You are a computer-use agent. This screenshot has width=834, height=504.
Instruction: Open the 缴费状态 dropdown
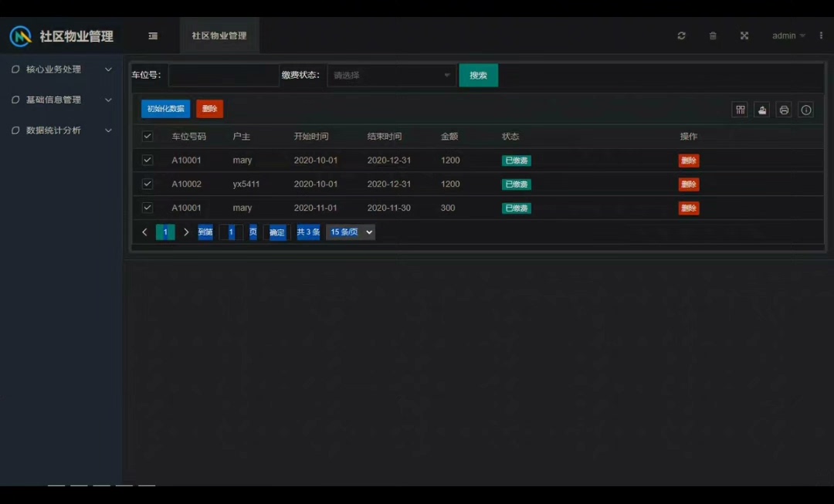(392, 75)
